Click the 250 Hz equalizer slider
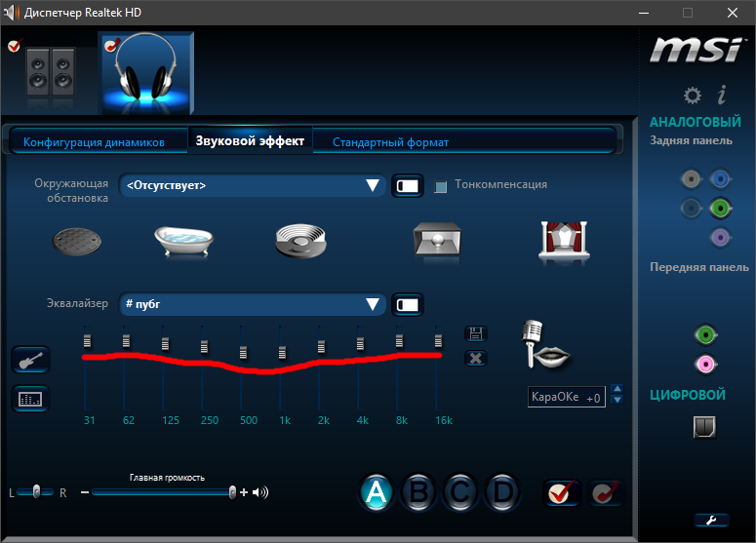Screen dimensions: 756x543 coord(205,346)
